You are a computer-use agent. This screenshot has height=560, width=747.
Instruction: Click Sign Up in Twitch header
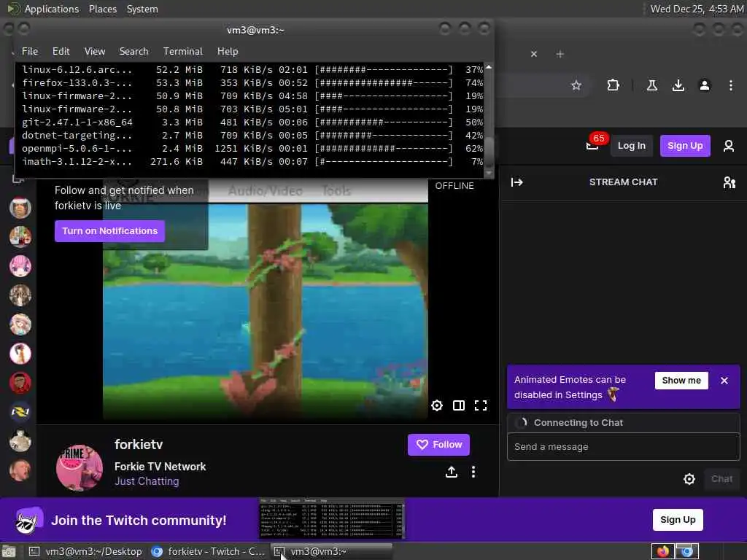[685, 146]
